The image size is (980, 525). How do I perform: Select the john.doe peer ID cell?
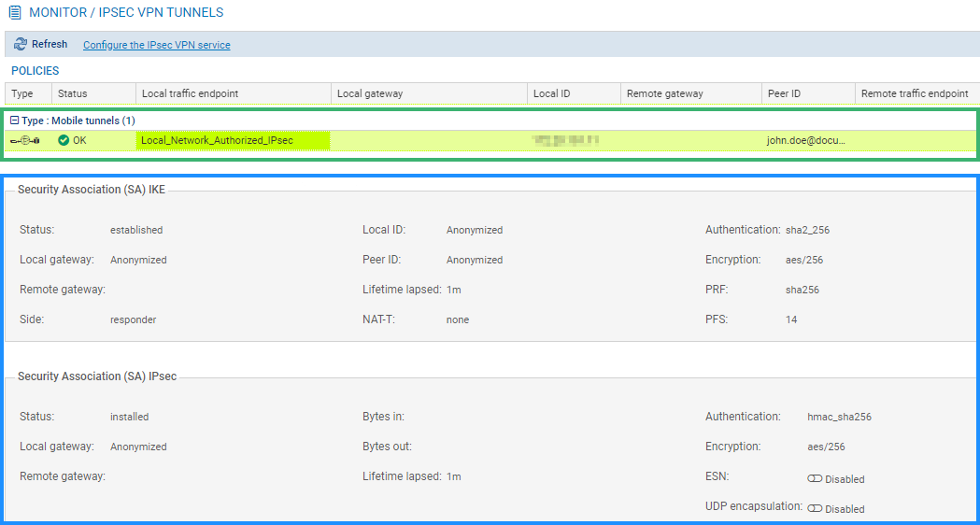(x=805, y=140)
